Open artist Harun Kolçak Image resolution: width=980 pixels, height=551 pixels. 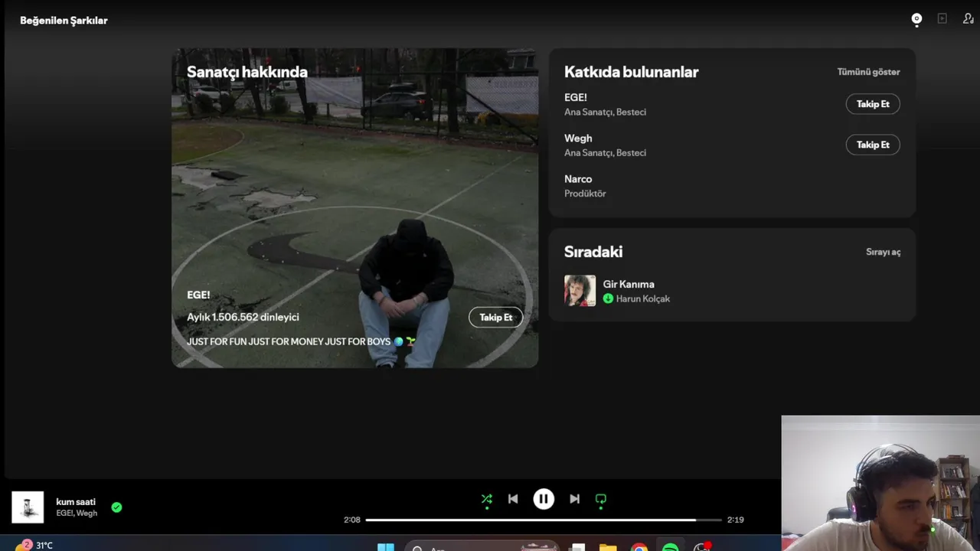tap(643, 298)
